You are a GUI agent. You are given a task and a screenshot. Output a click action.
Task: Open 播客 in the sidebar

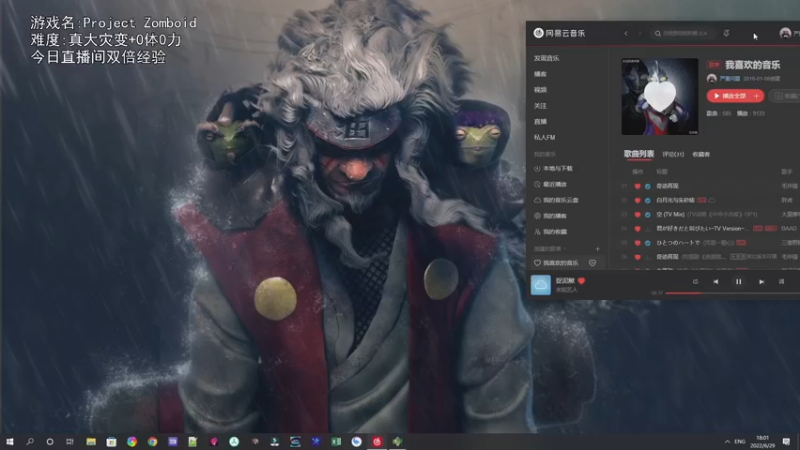(x=540, y=74)
